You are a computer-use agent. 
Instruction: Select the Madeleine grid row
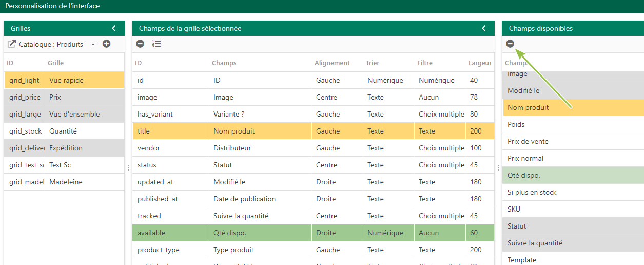pos(64,182)
